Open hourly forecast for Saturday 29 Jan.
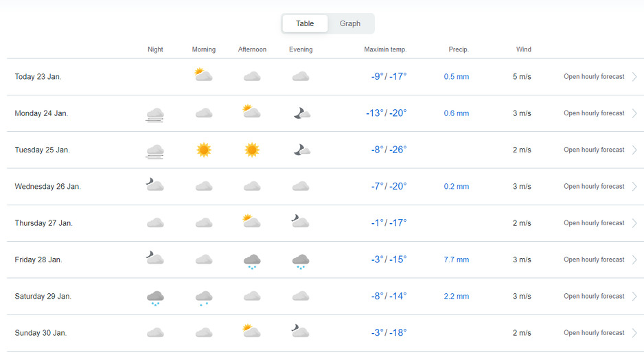 coord(594,296)
